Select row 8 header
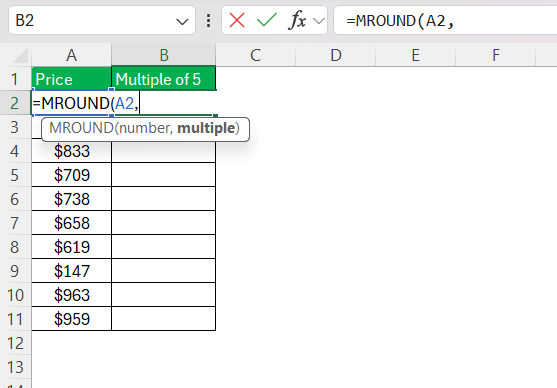 pos(15,247)
